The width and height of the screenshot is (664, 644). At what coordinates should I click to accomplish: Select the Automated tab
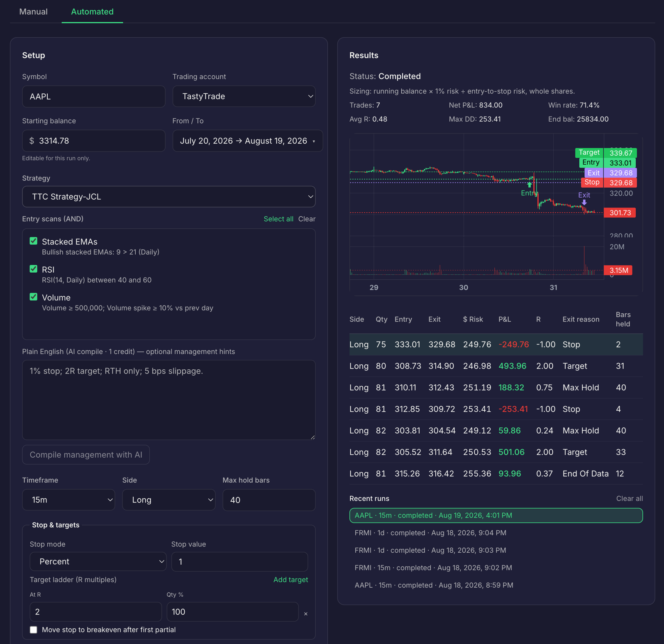coord(92,12)
